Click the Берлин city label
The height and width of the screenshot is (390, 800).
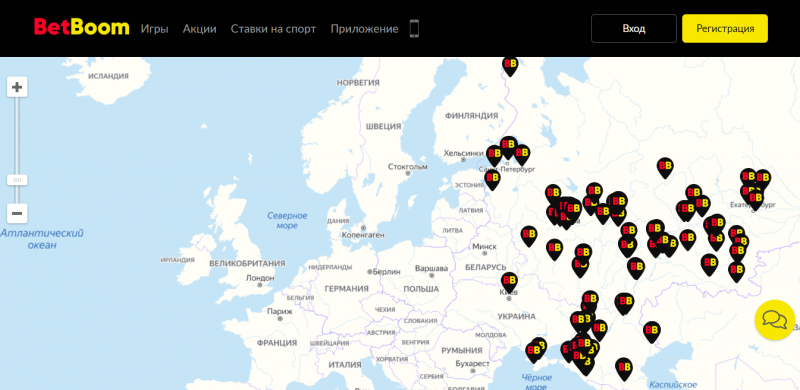click(387, 272)
